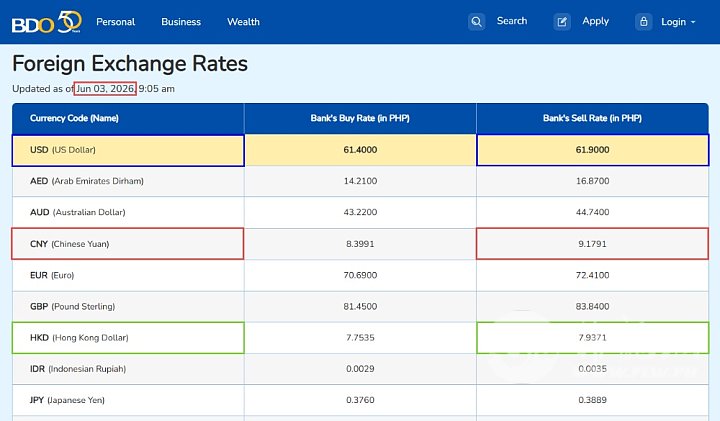Click the 9:05 am update time

click(157, 89)
